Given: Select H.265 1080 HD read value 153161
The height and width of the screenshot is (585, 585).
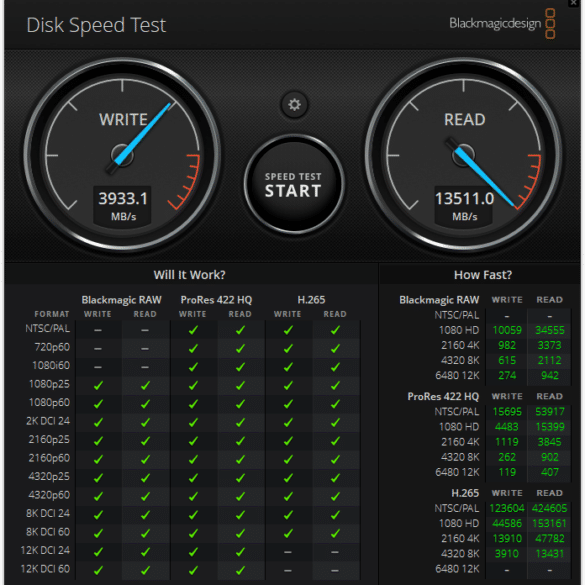Looking at the screenshot, I should coord(550,523).
